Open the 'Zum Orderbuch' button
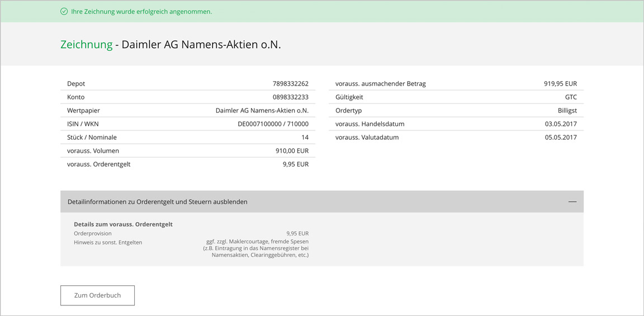Viewport: 644px width, 316px height. (x=97, y=295)
